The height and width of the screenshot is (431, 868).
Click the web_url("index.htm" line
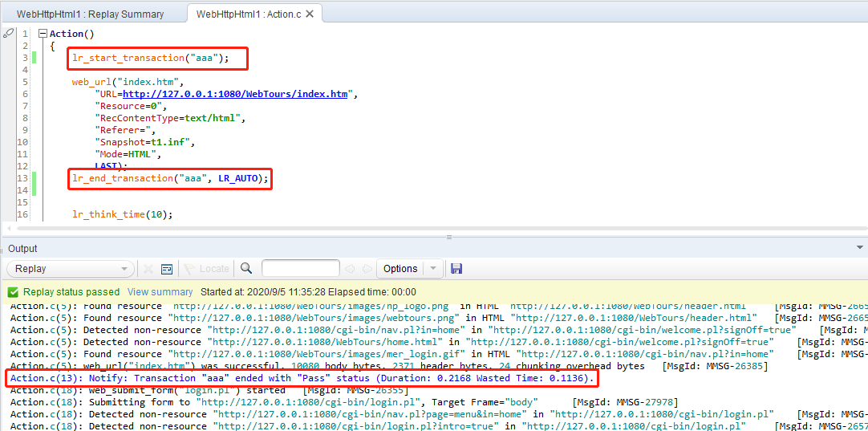point(128,82)
